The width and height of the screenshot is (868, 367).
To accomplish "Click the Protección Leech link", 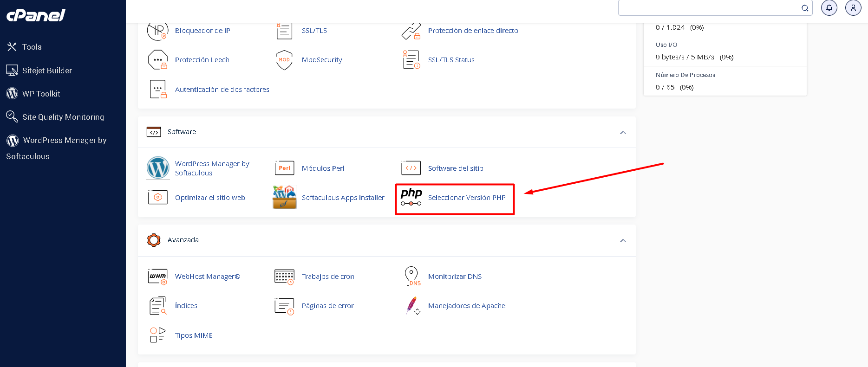I will pyautogui.click(x=202, y=60).
